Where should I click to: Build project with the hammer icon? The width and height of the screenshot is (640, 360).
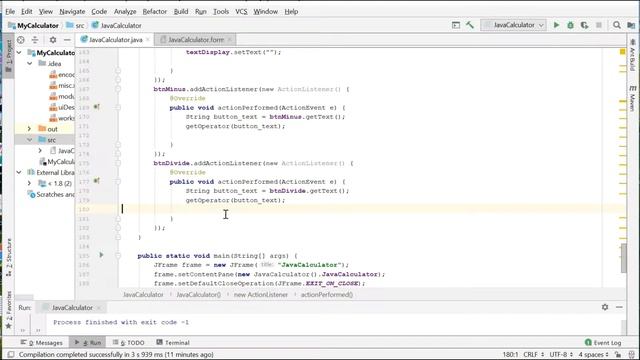tap(470, 25)
